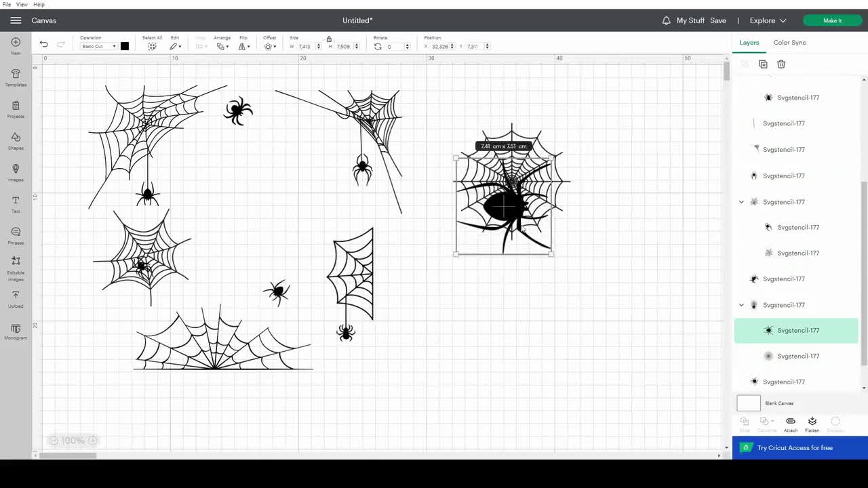Open the black fill color swatch
Viewport: 868px width, 488px height.
pyautogui.click(x=124, y=46)
